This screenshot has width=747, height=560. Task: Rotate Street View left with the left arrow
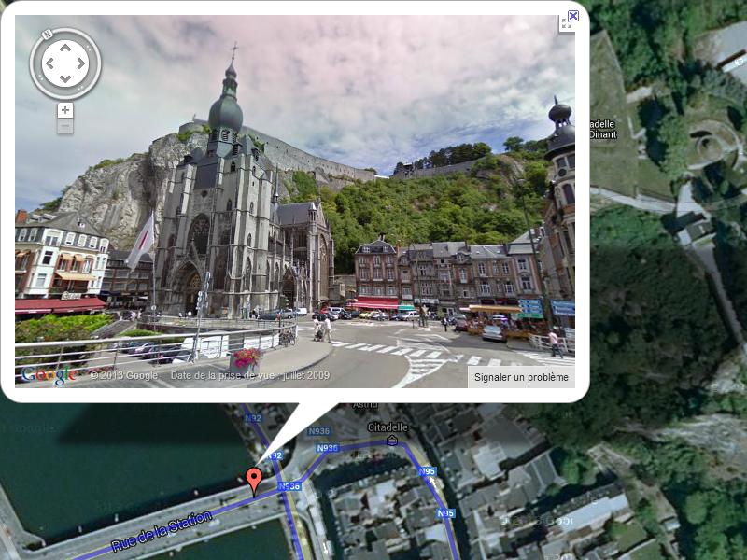coord(49,64)
